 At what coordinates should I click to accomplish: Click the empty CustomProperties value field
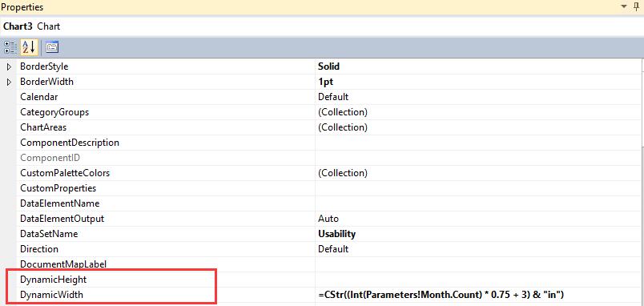[x=477, y=188]
